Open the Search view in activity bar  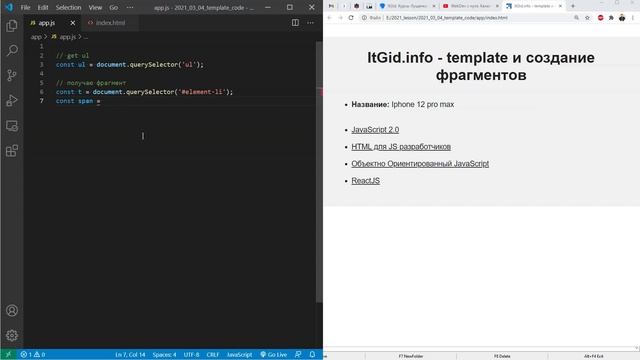coord(12,50)
